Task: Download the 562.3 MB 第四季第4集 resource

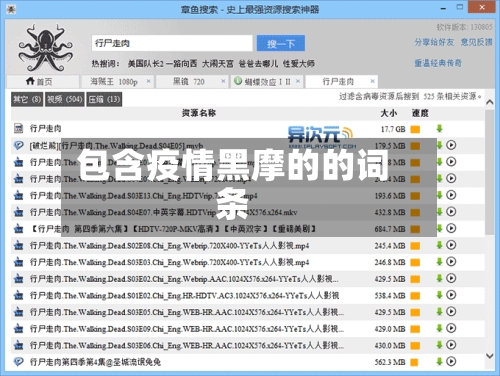Action: point(440,361)
